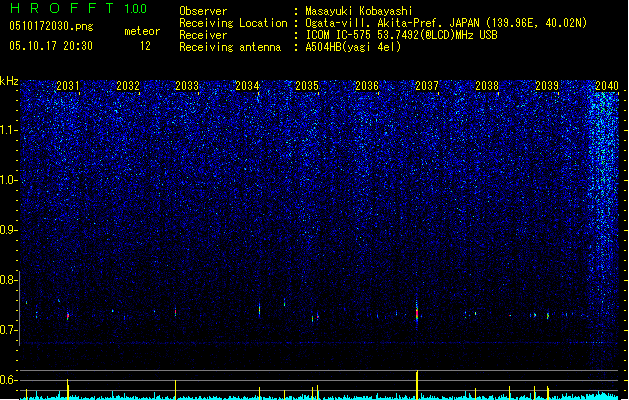Click the 2034 time marker
Screen dimensions: 629x400
pos(247,86)
